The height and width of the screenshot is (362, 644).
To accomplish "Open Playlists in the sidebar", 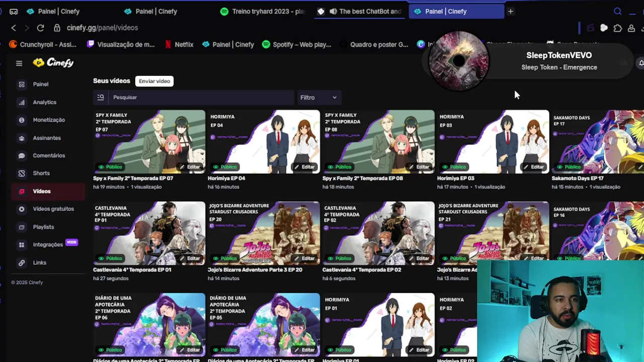I will pos(43,227).
